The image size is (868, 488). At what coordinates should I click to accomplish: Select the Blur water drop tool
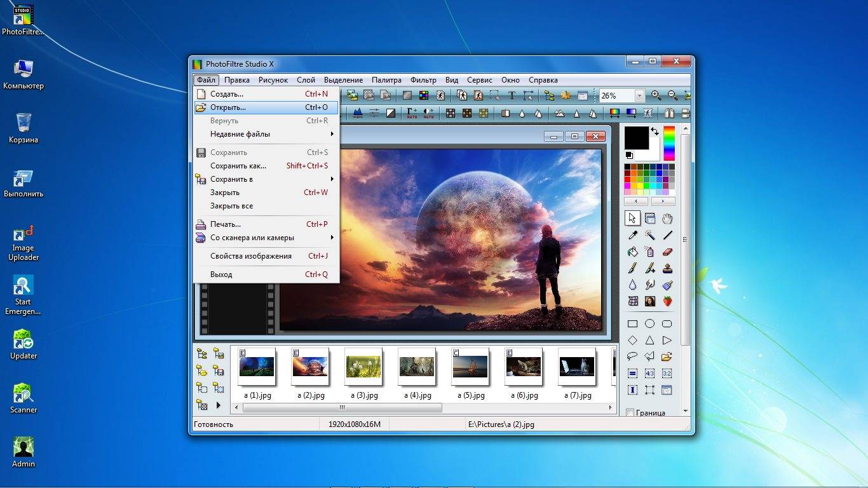coord(632,285)
